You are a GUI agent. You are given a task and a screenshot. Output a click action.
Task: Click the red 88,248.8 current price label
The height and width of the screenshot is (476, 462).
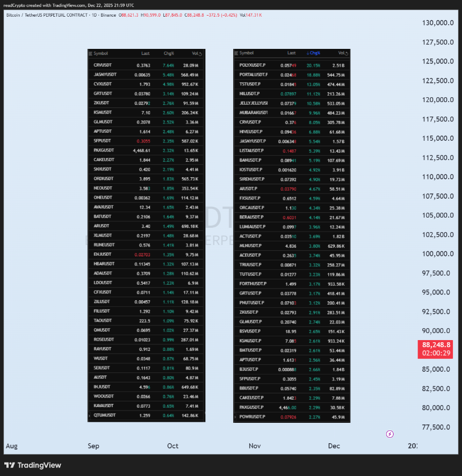[x=435, y=349]
